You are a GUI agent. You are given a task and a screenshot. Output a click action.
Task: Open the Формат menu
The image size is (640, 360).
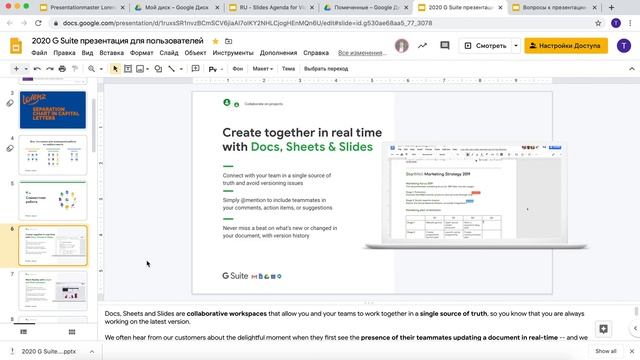click(142, 53)
